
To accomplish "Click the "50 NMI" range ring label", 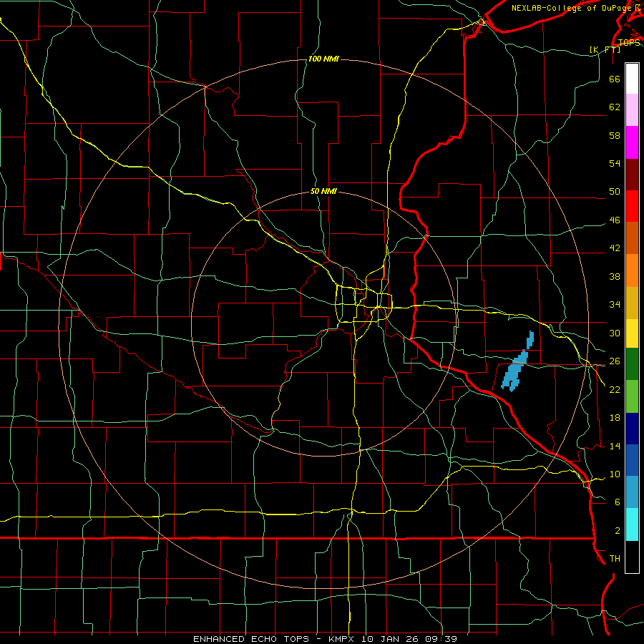I will click(323, 191).
